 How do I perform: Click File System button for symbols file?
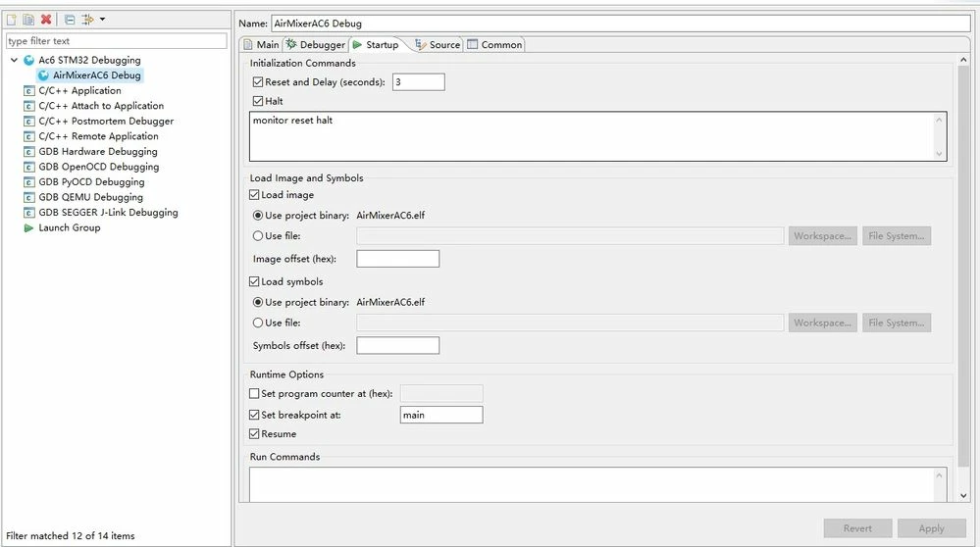click(x=897, y=323)
